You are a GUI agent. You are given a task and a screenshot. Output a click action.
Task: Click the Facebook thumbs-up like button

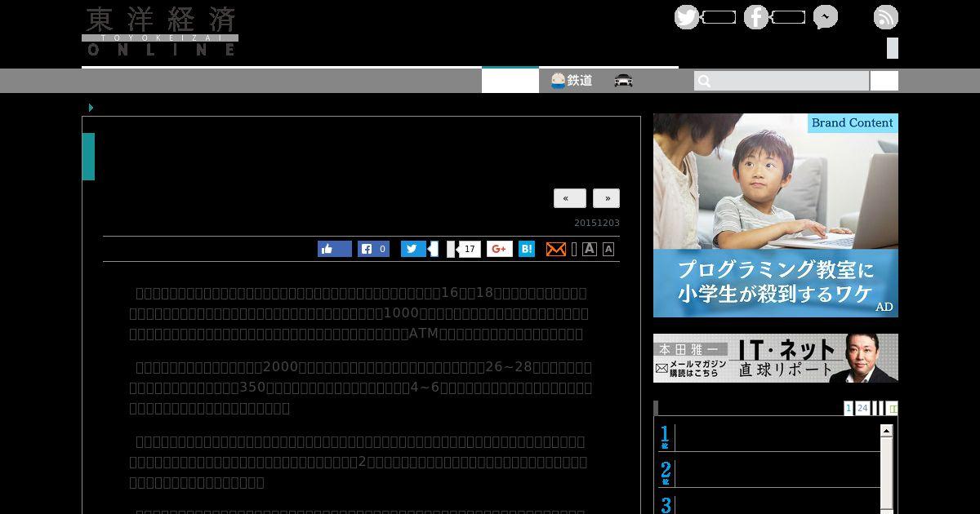[x=335, y=249]
